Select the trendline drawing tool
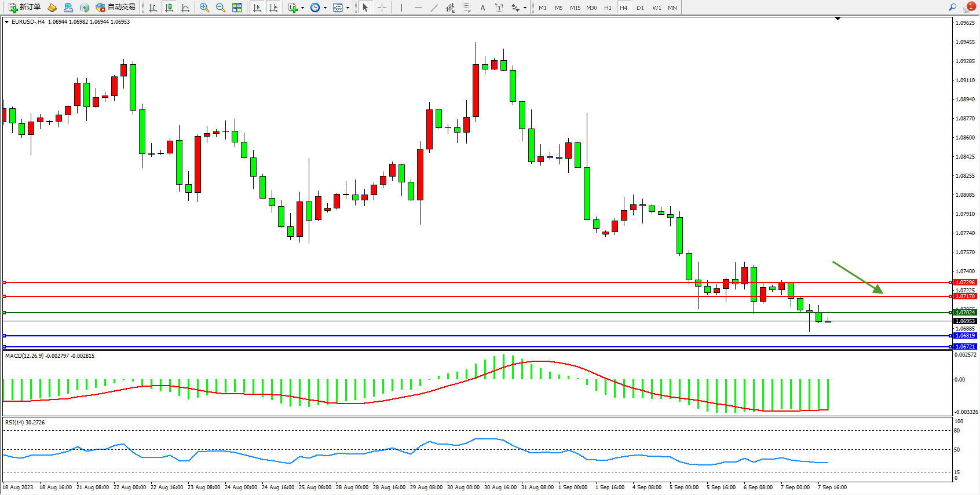Image resolution: width=980 pixels, height=495 pixels. point(434,8)
